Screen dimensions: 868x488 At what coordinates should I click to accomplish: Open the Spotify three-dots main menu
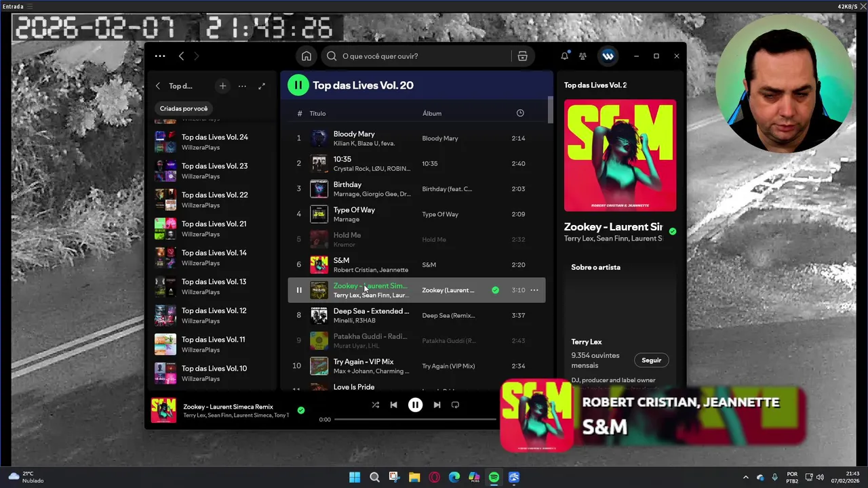(160, 56)
